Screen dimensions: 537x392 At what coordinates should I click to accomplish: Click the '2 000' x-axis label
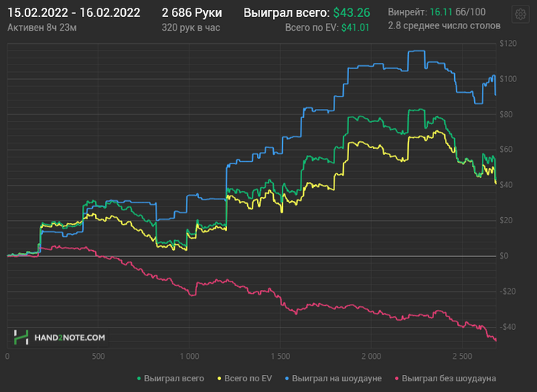click(x=371, y=357)
